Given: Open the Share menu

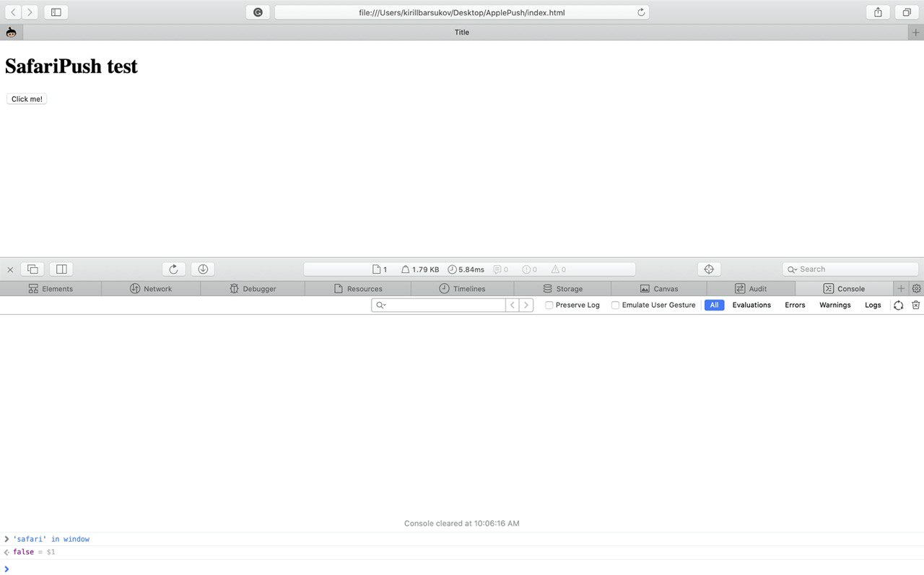Looking at the screenshot, I should (x=878, y=12).
